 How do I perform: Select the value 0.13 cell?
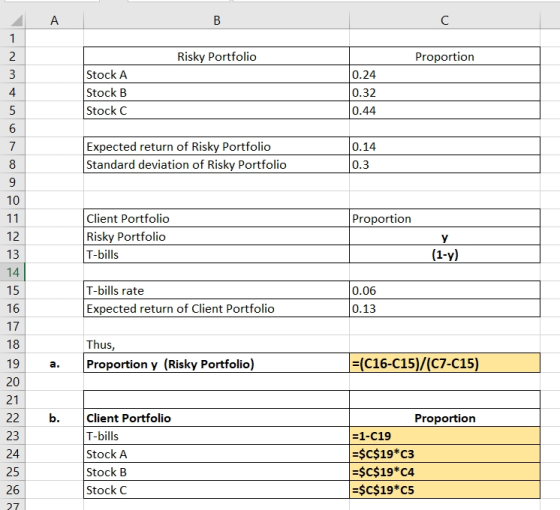[444, 308]
